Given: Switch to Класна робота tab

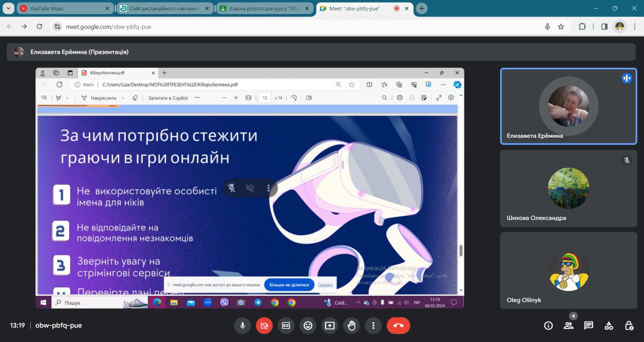Looking at the screenshot, I should click(x=264, y=9).
